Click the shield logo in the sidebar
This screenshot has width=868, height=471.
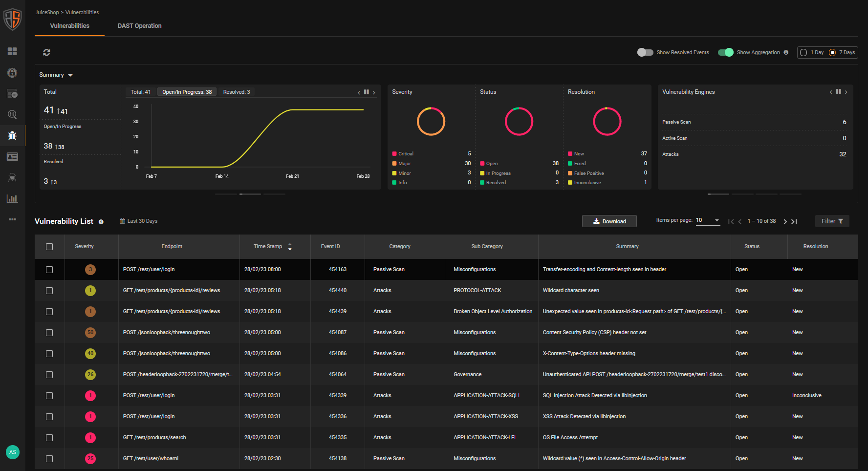13,20
